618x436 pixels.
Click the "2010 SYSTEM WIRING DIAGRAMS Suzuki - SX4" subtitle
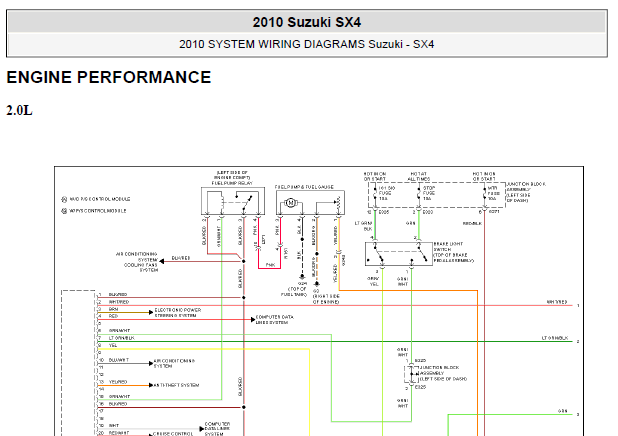tap(307, 44)
